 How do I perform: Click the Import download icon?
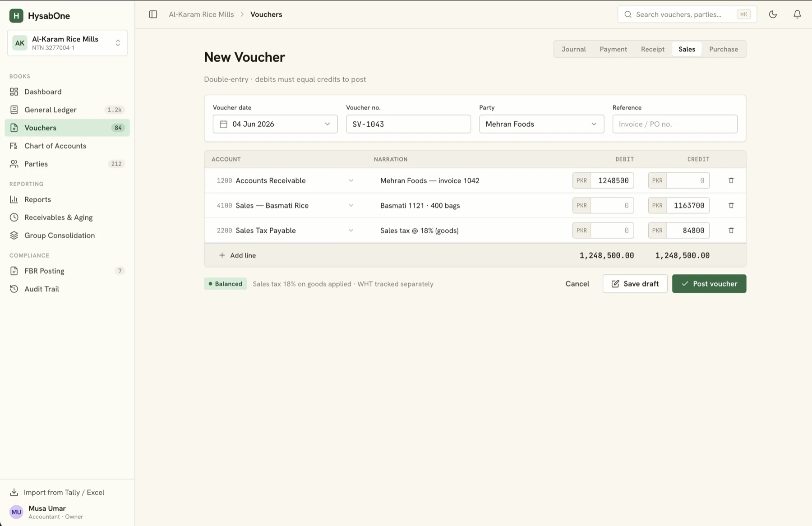click(14, 492)
